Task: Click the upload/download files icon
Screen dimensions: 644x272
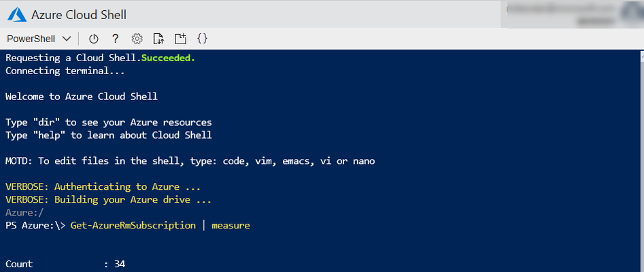Action: pyautogui.click(x=158, y=39)
